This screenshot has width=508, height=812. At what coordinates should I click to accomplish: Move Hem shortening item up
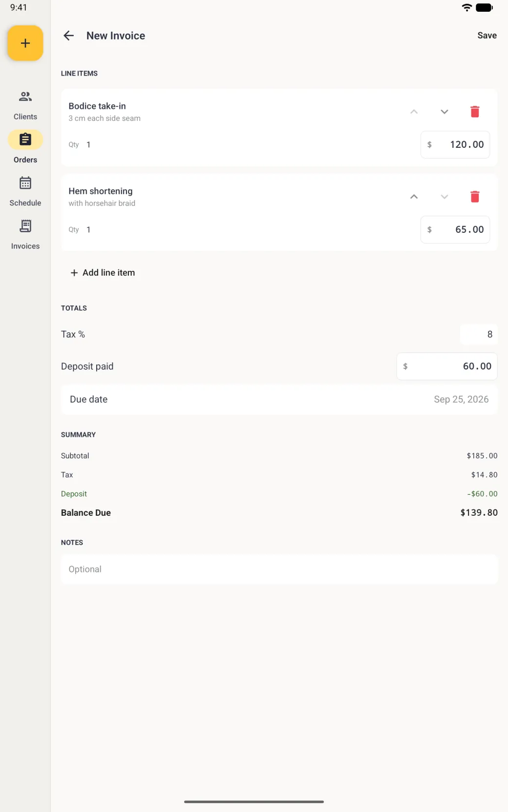click(414, 197)
